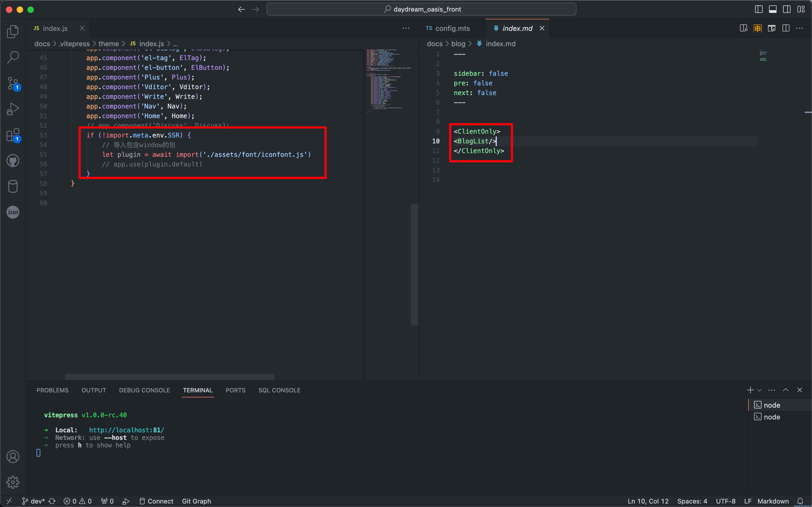Select the second node terminal
Screen dimensions: 812x507
pyautogui.click(x=780, y=417)
